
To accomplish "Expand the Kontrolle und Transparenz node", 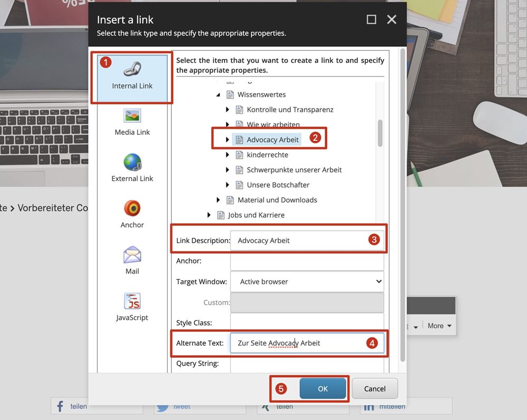I will pos(228,110).
